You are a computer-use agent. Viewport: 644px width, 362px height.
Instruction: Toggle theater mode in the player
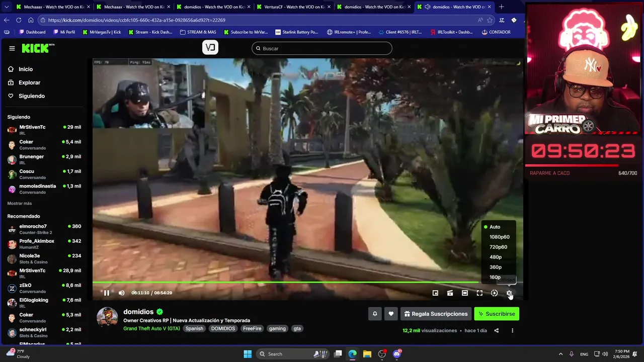click(465, 293)
